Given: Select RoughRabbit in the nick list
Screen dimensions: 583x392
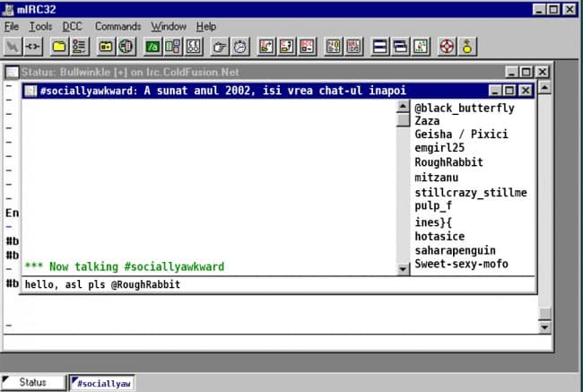Looking at the screenshot, I should click(448, 162).
